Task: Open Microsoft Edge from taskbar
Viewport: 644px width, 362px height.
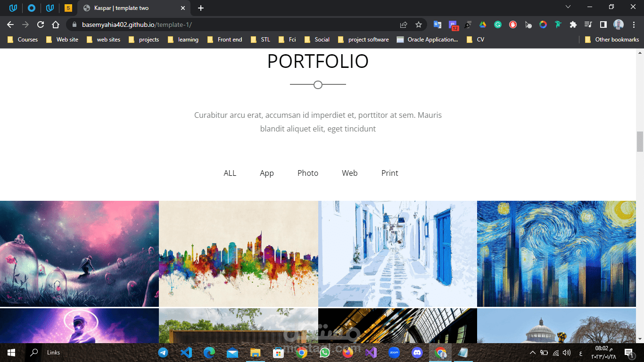Action: (209, 353)
